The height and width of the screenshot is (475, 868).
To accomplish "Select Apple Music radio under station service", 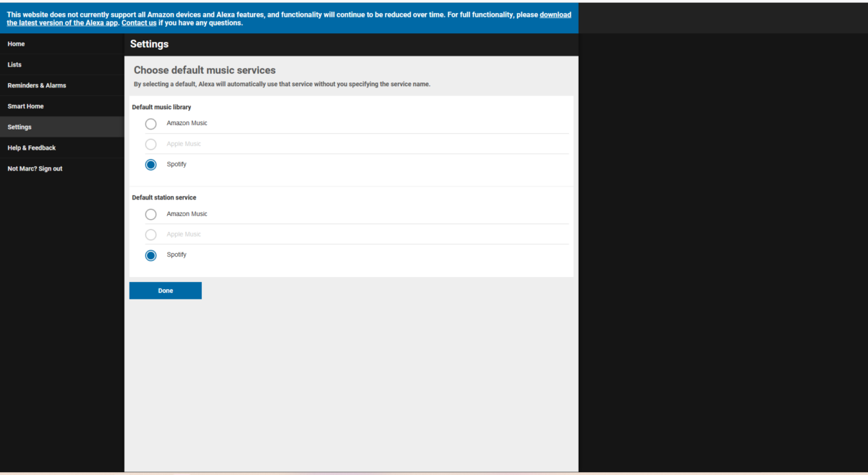I will [150, 234].
